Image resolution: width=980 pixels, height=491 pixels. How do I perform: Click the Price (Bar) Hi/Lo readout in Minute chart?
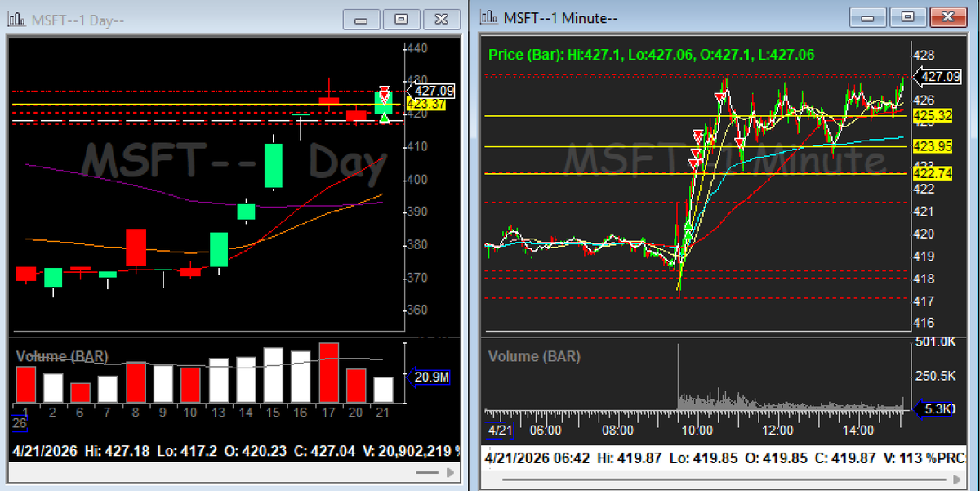tap(651, 55)
